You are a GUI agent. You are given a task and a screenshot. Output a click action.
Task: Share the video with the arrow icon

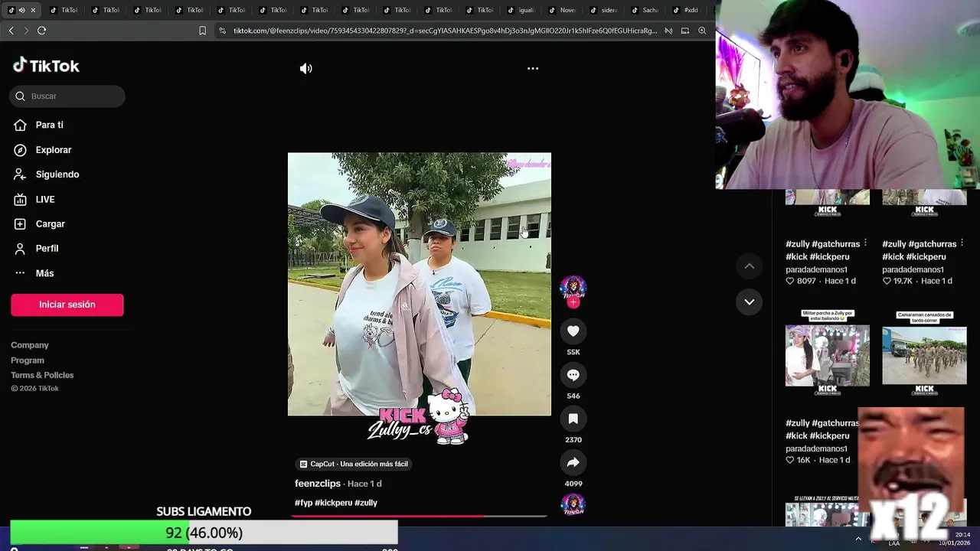point(573,462)
